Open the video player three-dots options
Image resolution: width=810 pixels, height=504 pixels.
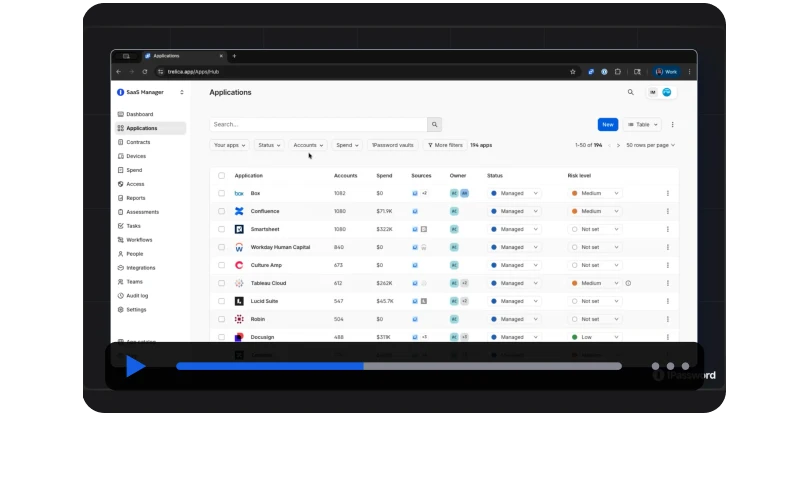coord(670,366)
